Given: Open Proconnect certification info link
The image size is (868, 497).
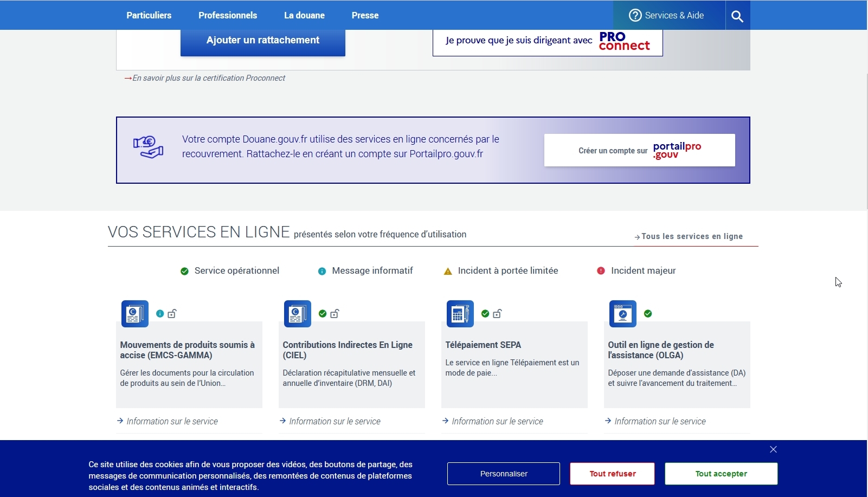Looking at the screenshot, I should point(208,78).
